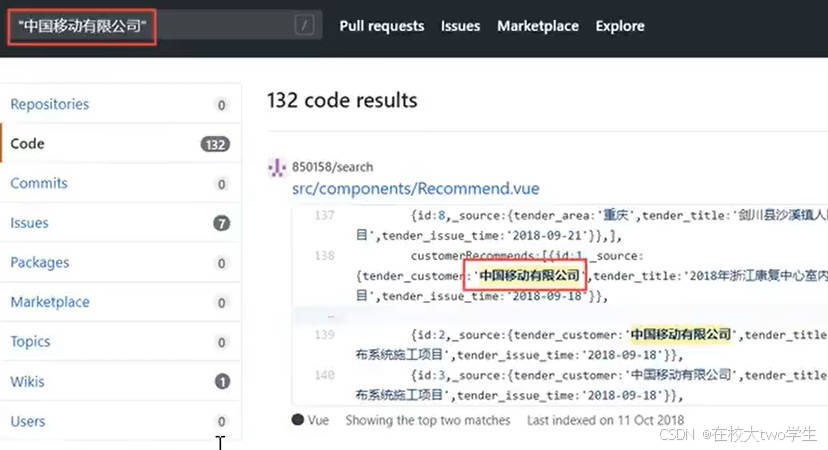828x450 pixels.
Task: Click the 1 count badge next to Wikis
Action: (222, 381)
